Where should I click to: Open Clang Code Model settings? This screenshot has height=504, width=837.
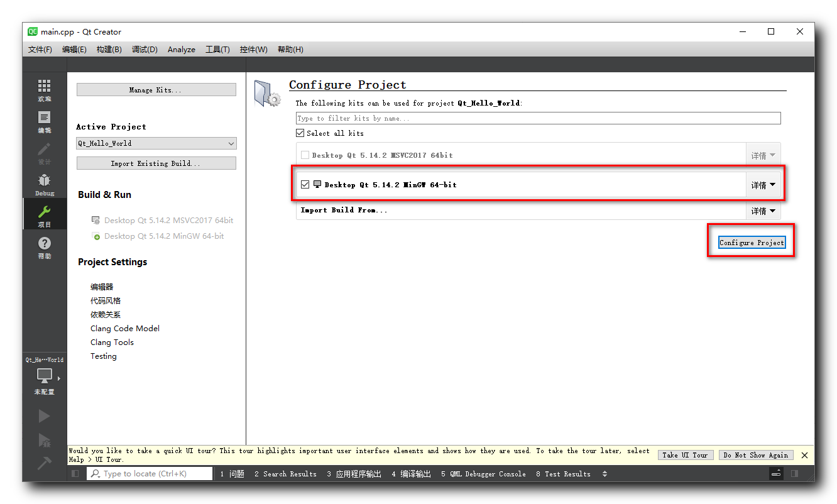125,329
